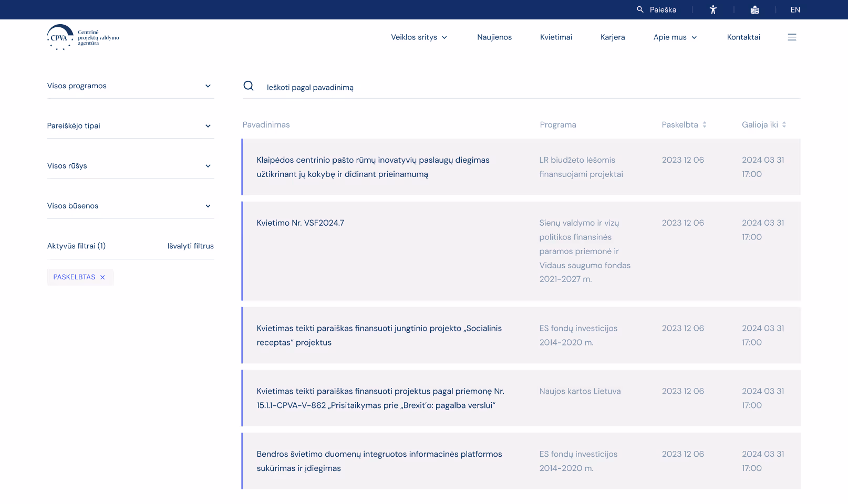Click the Paieška search icon in top bar
848x504 pixels.
point(640,9)
